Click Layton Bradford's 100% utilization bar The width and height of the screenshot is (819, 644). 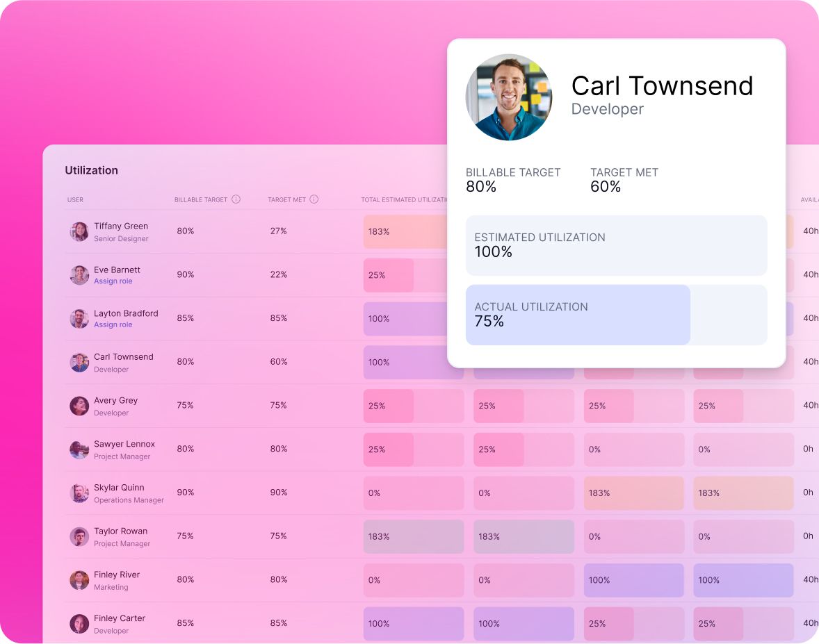coord(405,319)
